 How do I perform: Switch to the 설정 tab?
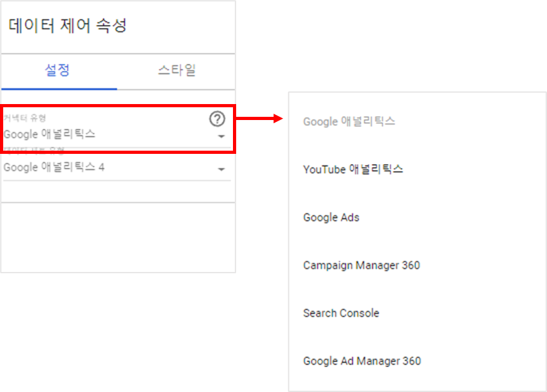click(x=59, y=72)
